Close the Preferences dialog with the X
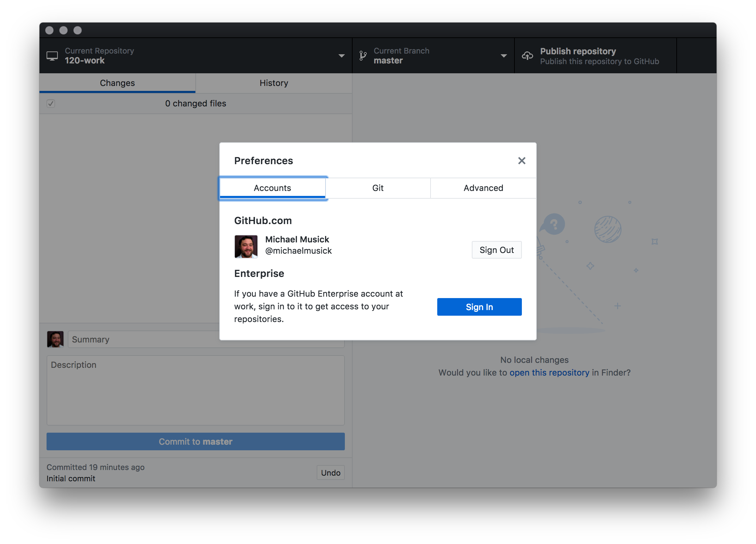This screenshot has width=756, height=544. (x=522, y=161)
